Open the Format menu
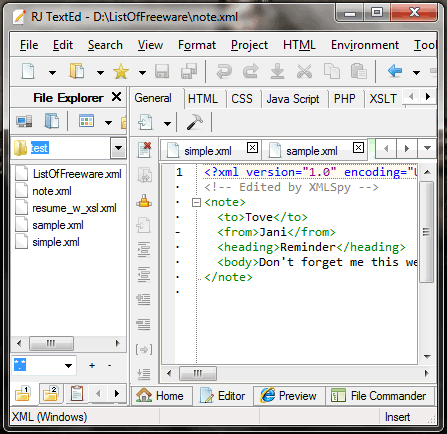Image resolution: width=447 pixels, height=434 pixels. click(197, 45)
